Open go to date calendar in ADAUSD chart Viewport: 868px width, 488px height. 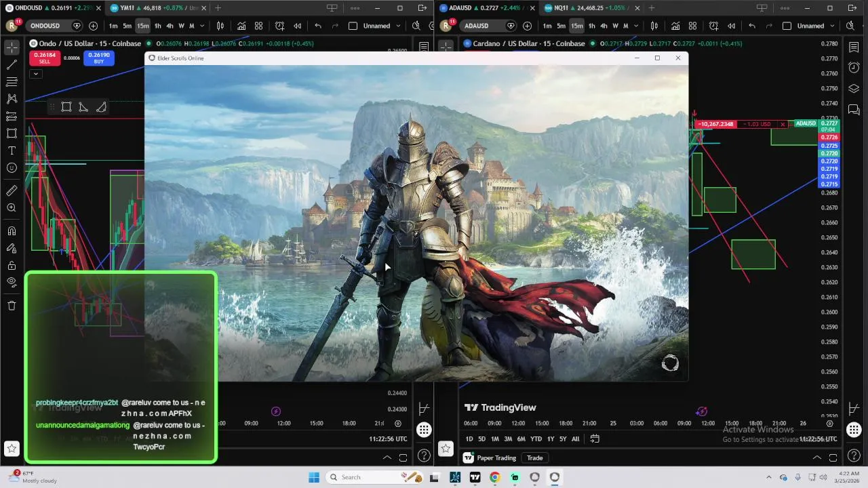click(595, 439)
